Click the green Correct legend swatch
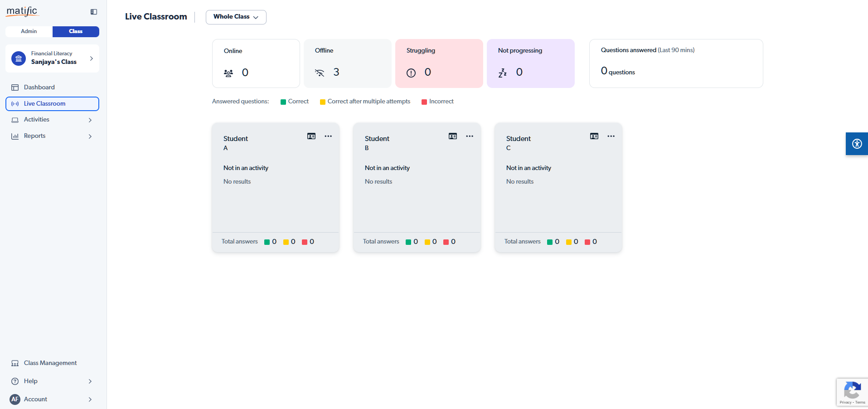 tap(283, 102)
